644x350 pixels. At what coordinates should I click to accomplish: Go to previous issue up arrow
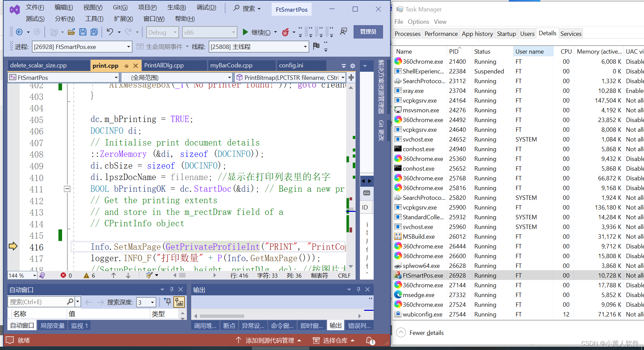tap(114, 275)
